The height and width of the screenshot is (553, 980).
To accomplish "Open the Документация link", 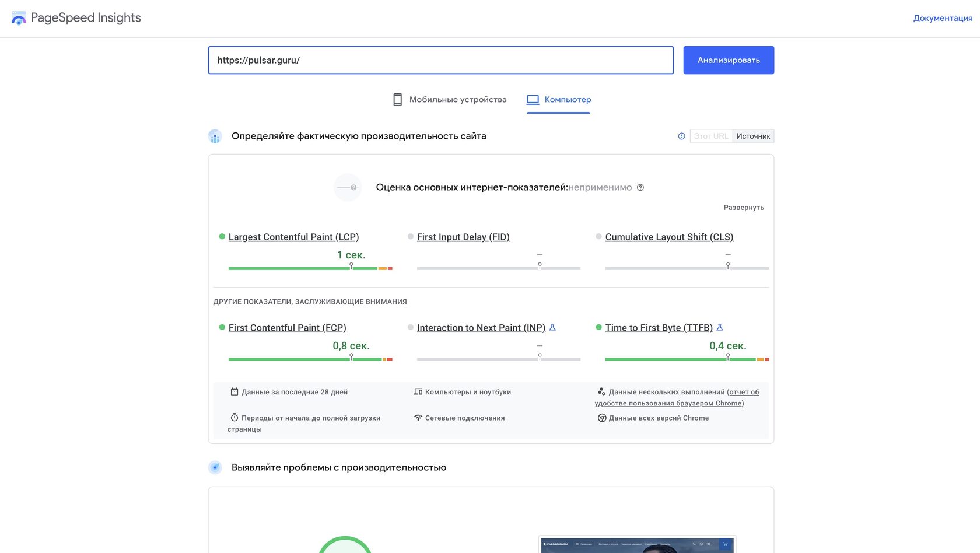I will (943, 18).
